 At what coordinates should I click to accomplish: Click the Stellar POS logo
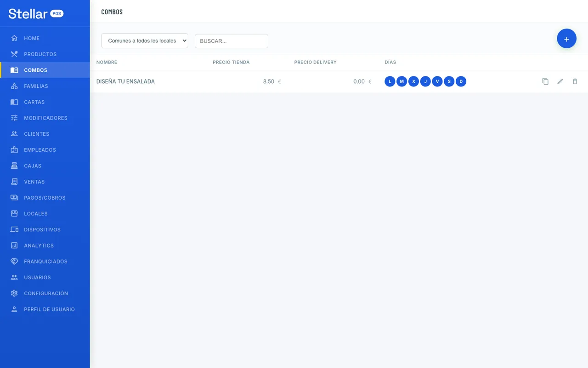click(x=36, y=14)
